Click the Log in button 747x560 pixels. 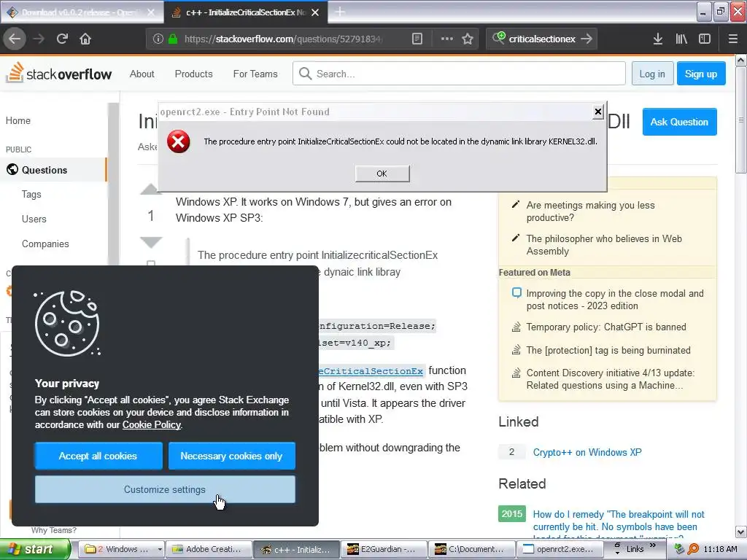tap(651, 74)
